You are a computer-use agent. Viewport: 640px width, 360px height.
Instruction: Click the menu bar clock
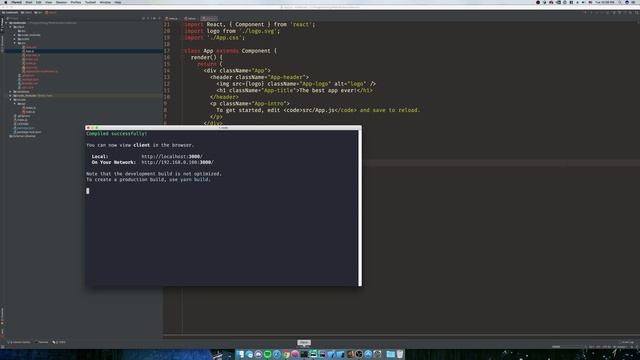604,2
